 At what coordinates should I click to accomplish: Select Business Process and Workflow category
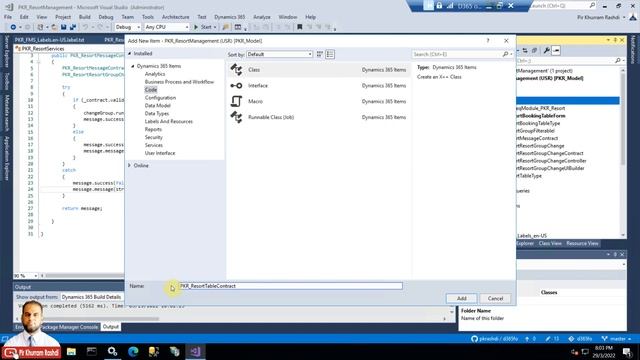click(179, 82)
